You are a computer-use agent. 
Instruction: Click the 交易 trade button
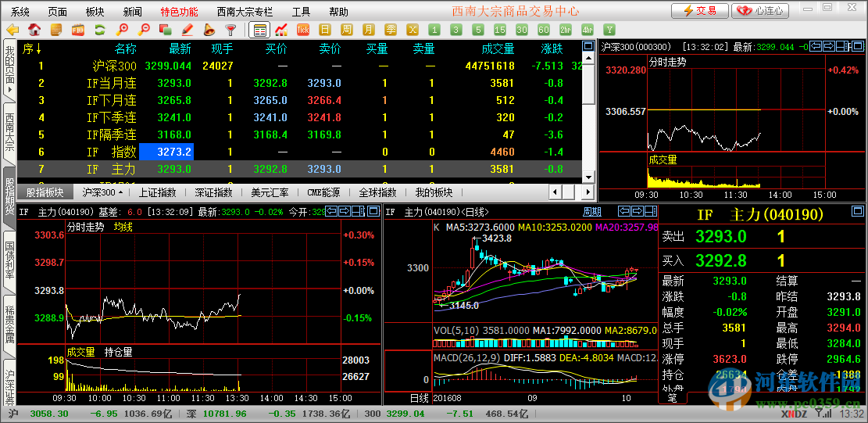(700, 10)
